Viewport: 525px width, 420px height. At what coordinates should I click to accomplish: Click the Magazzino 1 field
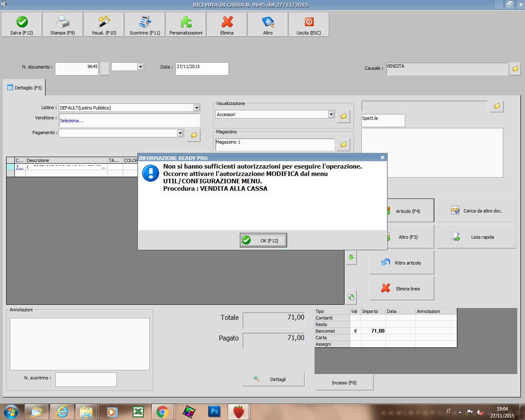pyautogui.click(x=275, y=144)
